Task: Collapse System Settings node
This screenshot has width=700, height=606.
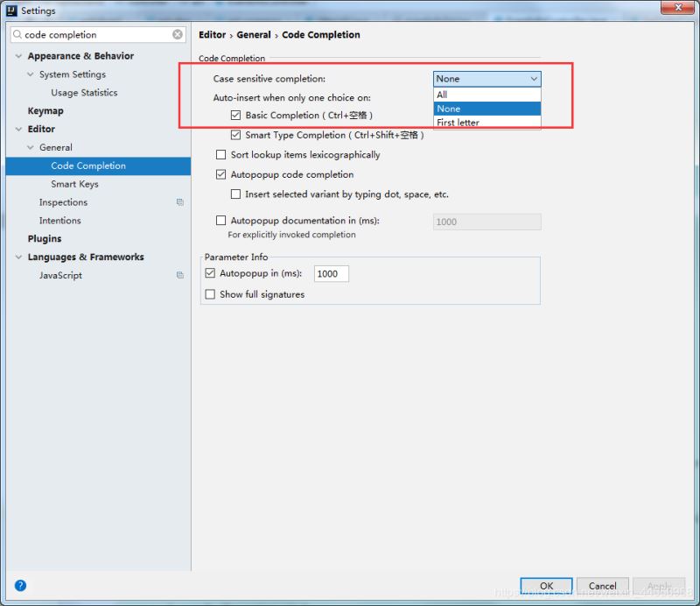Action: [x=31, y=74]
